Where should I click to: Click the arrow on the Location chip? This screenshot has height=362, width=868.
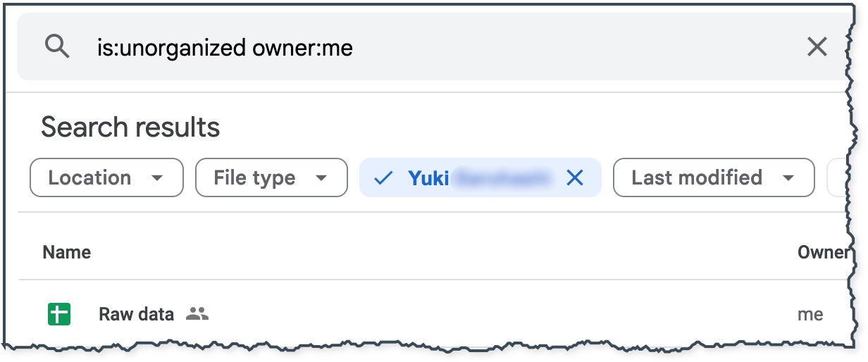point(157,178)
